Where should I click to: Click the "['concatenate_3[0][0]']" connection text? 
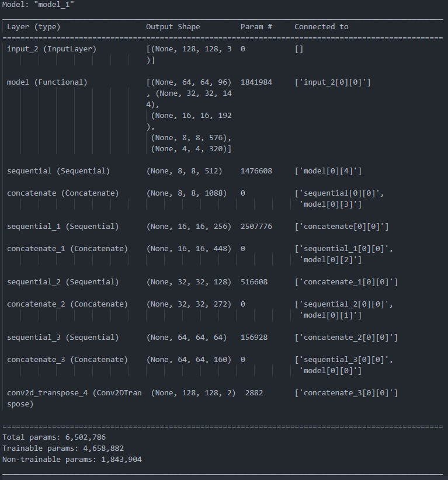pyautogui.click(x=346, y=393)
